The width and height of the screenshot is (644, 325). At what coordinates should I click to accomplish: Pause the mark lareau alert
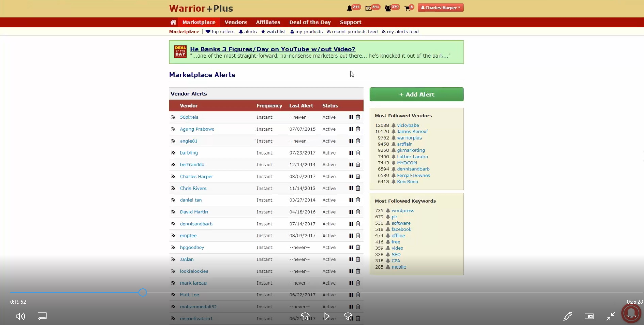pos(351,283)
